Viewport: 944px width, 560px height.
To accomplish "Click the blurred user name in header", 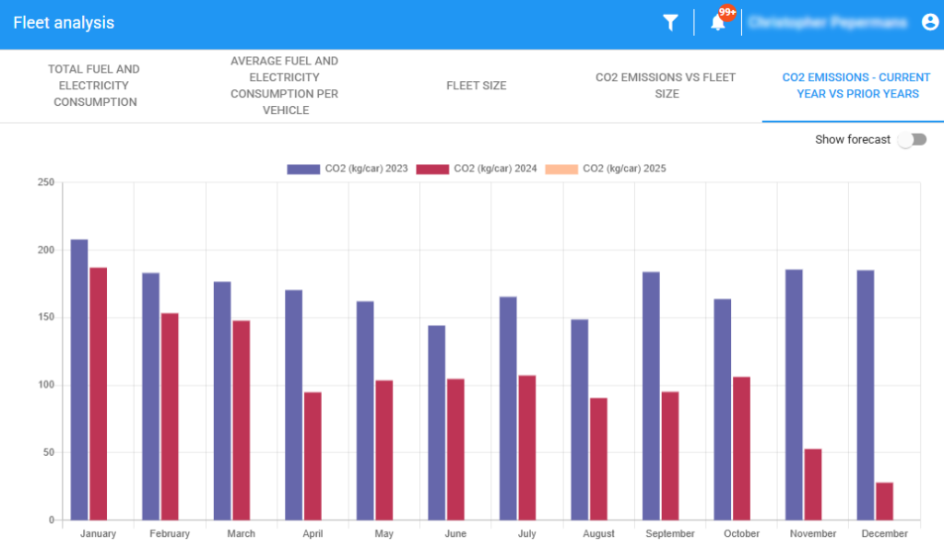I will 827,23.
